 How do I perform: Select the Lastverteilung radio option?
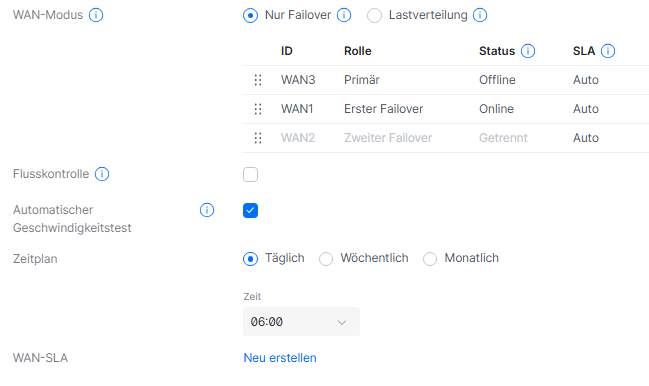(375, 16)
